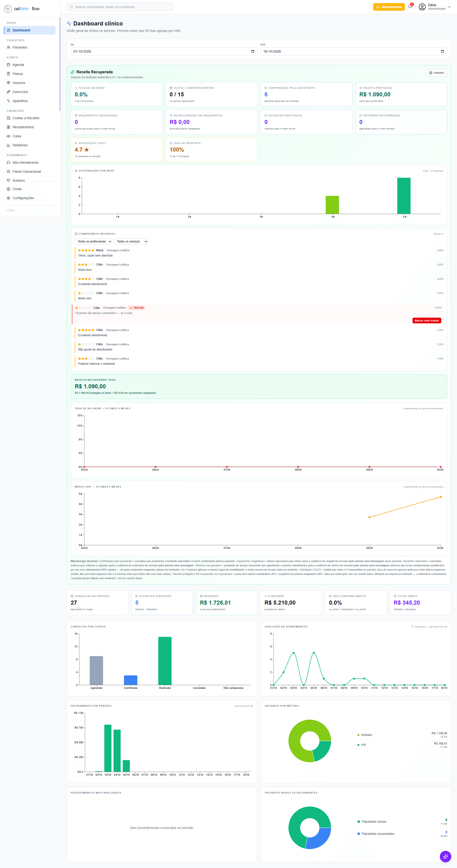Click the Relatórios chart icon
This screenshot has width=457, height=868.
click(x=8, y=145)
